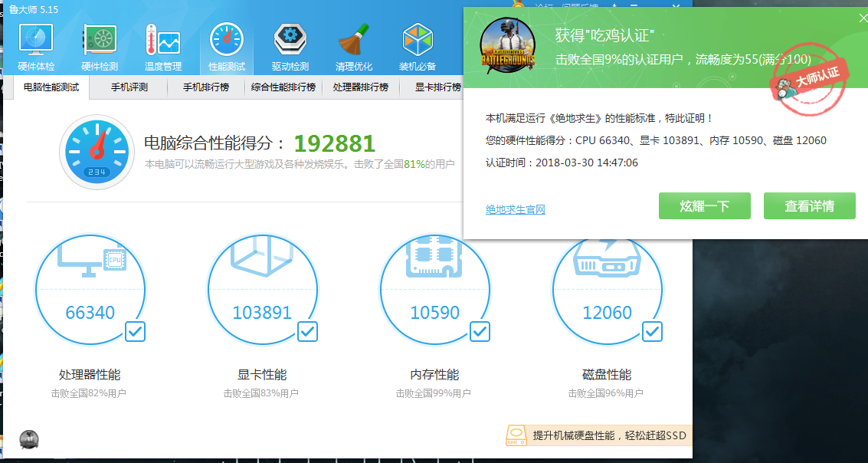Close the 吃鸡认证 popup notification
The width and height of the screenshot is (868, 463).
tap(863, 18)
